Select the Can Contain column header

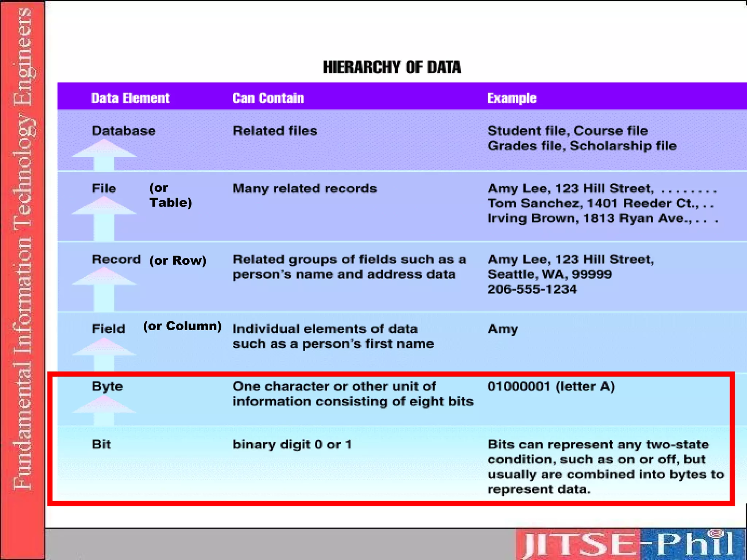[268, 98]
